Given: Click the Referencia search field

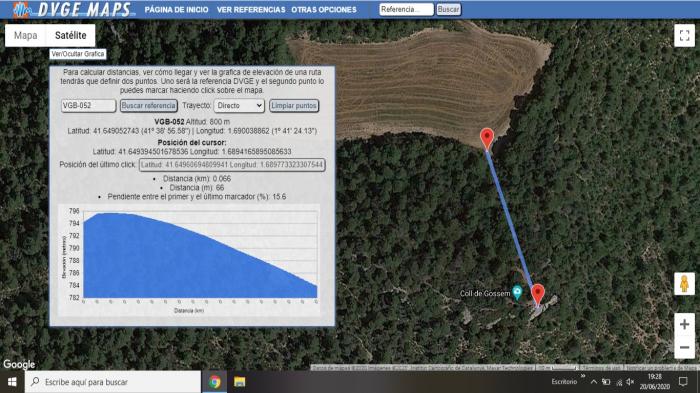Looking at the screenshot, I should (406, 9).
